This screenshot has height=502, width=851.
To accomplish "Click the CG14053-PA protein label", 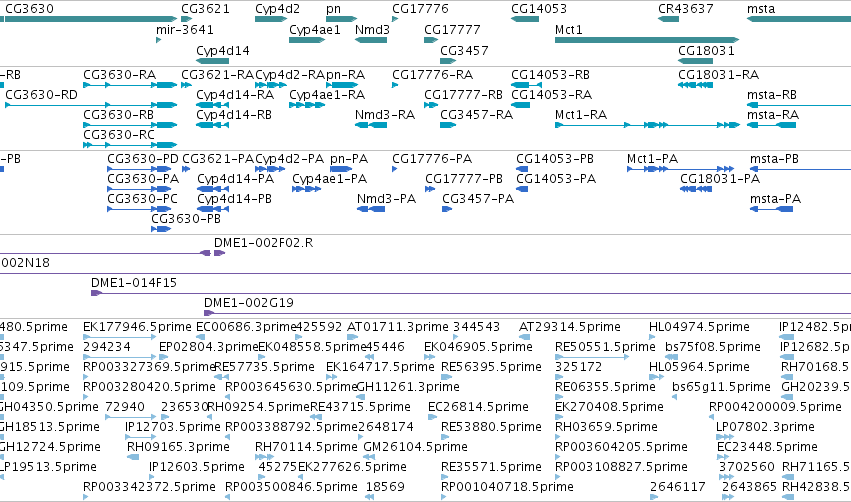I will click(x=556, y=179).
